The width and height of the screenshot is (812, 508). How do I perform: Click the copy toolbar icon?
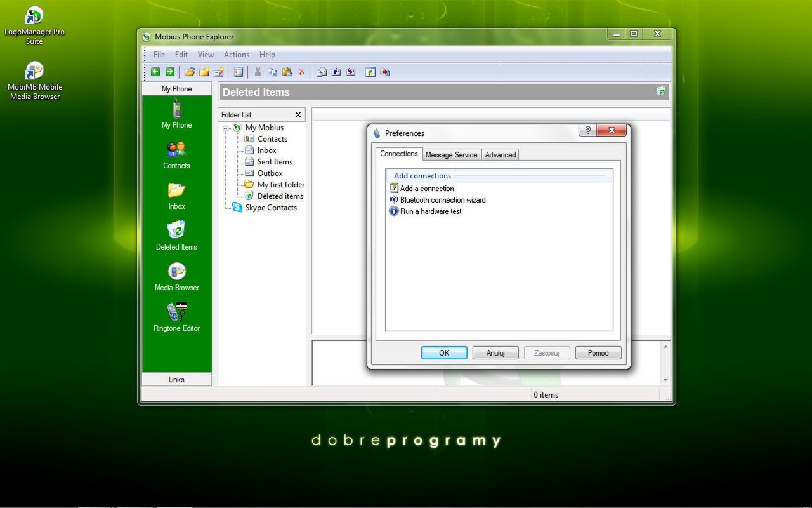tap(272, 72)
